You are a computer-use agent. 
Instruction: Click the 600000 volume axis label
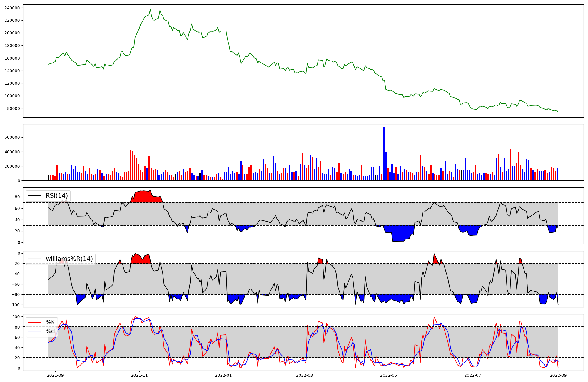click(x=12, y=137)
